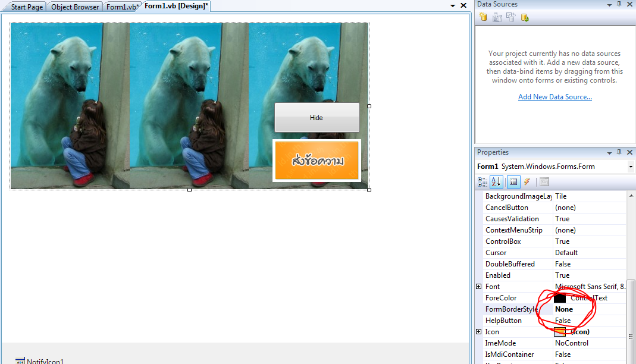Screen dimensions: 636x364
Task: Click the form's bottom-middle resize handle
Action: coord(189,190)
